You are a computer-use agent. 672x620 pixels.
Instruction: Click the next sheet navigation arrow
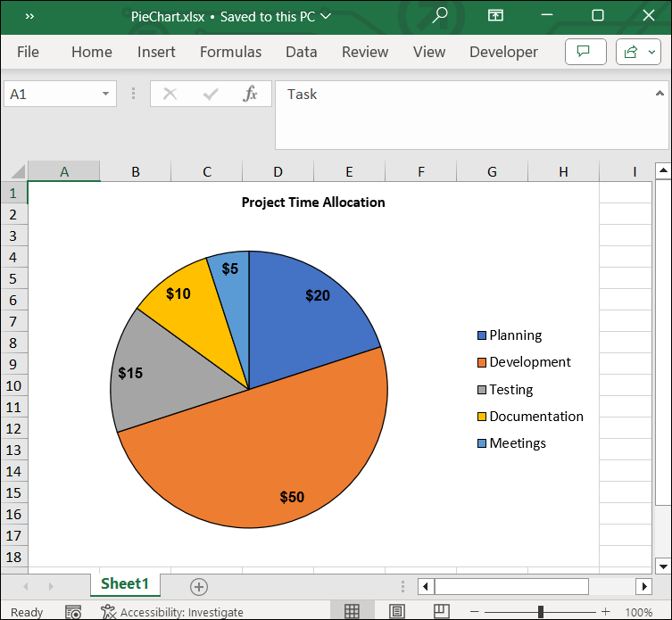coord(51,586)
